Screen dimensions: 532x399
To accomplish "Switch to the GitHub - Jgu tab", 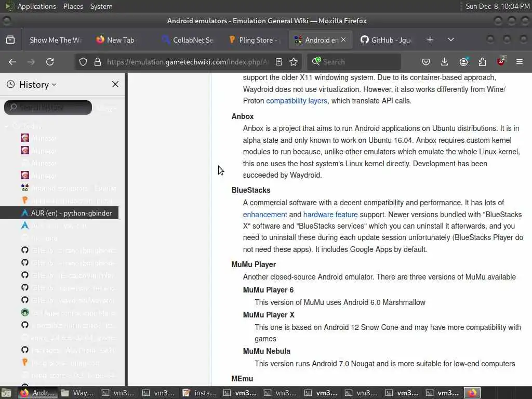I will (387, 40).
